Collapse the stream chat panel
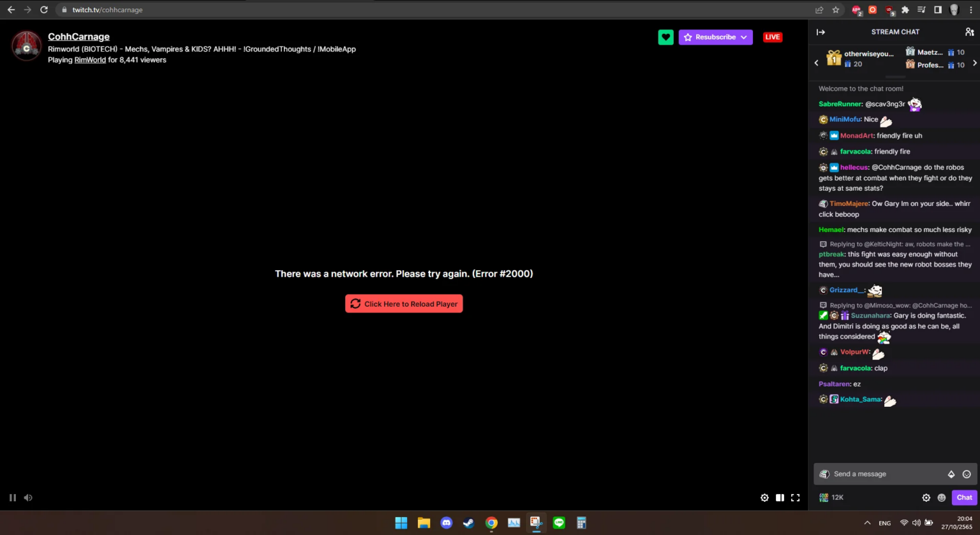This screenshot has height=535, width=980. [820, 31]
